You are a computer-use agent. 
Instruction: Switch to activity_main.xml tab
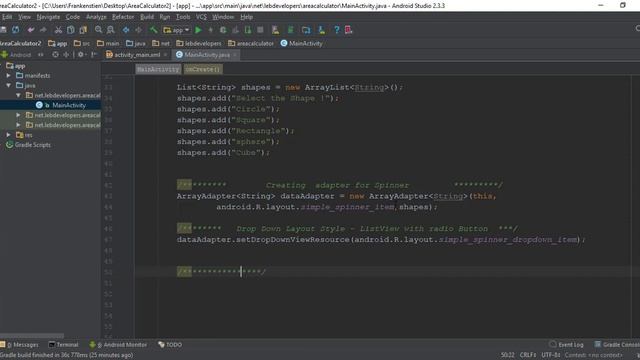tap(133, 55)
